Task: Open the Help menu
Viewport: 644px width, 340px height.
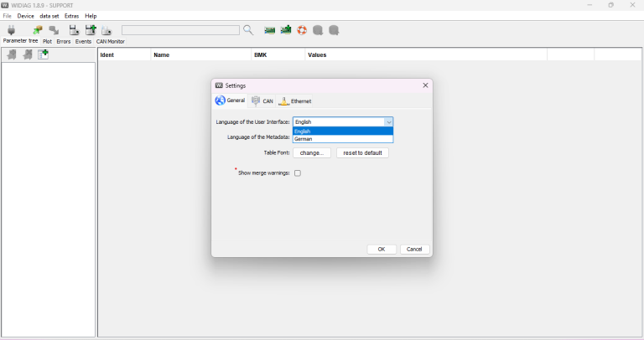Action: [x=91, y=16]
